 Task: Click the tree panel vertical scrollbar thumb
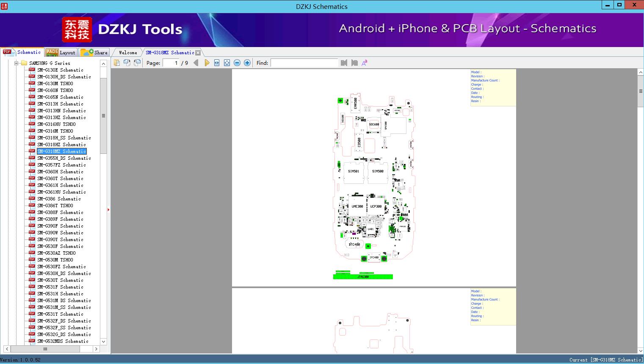coord(103,115)
